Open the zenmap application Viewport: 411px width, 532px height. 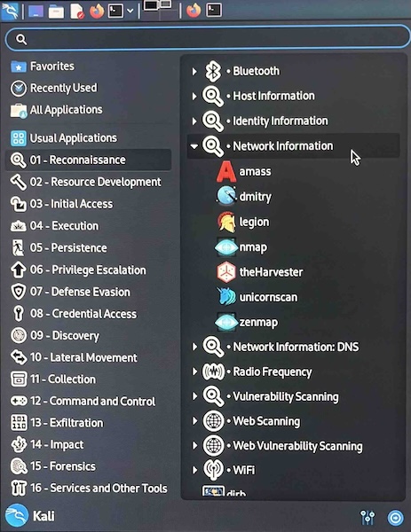246,322
